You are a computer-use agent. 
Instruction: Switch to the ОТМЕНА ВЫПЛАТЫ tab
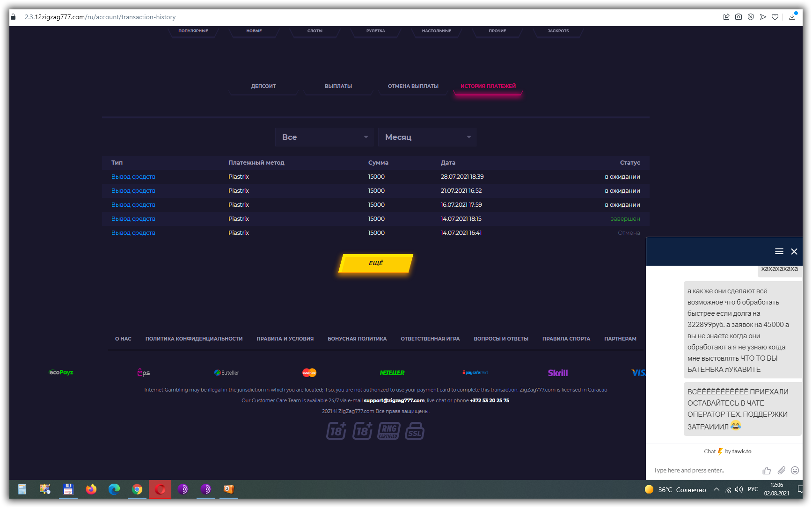click(x=413, y=86)
